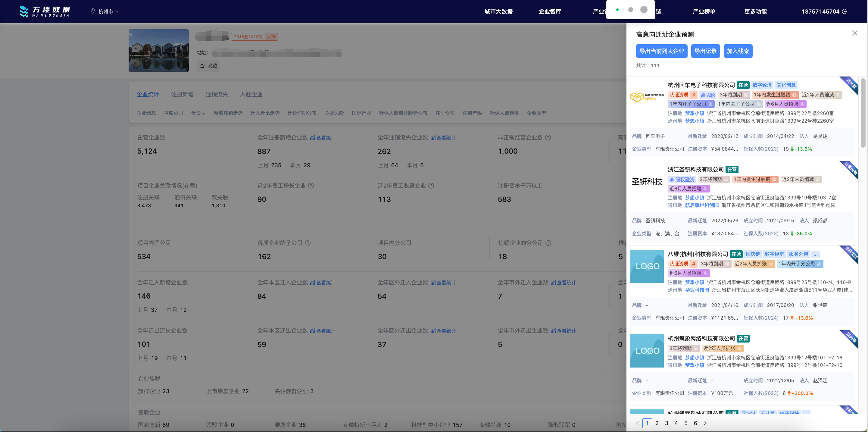Click help icon next to 非正常经营企业数
The height and width of the screenshot is (432, 868).
click(548, 137)
